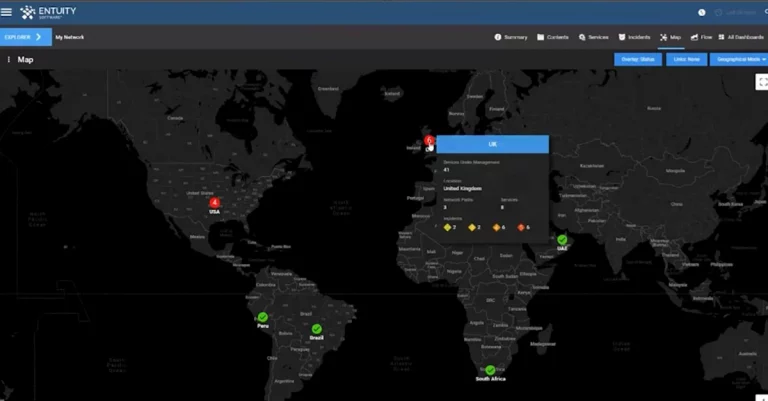This screenshot has height=401, width=768.
Task: Open the Map panel options menu
Action: (x=8, y=60)
